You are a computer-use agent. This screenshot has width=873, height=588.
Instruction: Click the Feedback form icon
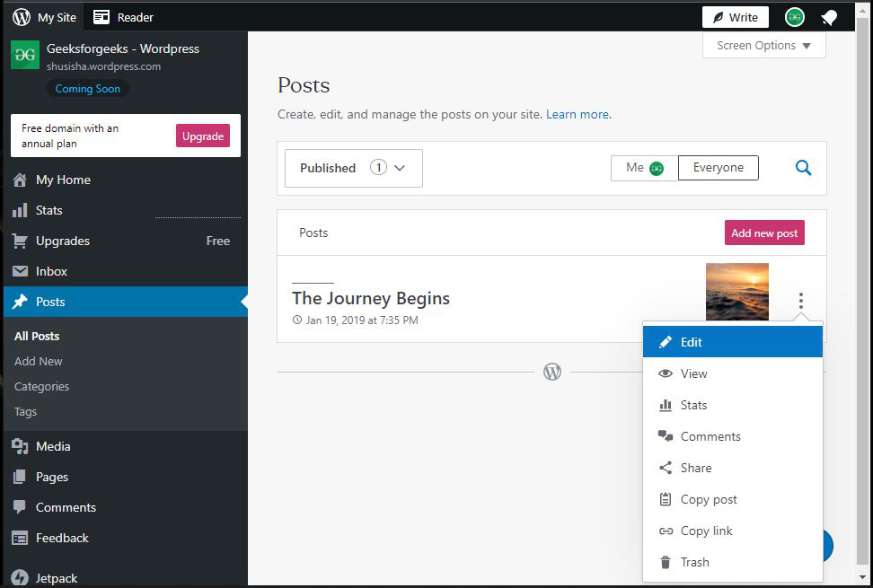[x=20, y=538]
